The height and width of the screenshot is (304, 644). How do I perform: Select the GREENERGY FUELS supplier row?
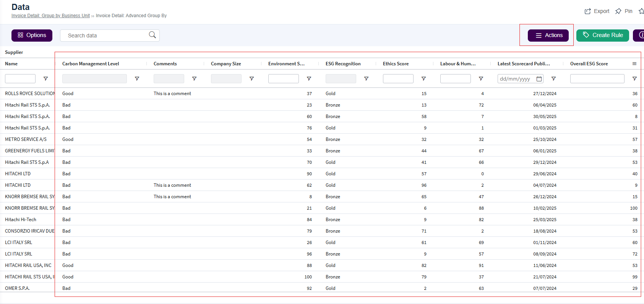click(30, 151)
